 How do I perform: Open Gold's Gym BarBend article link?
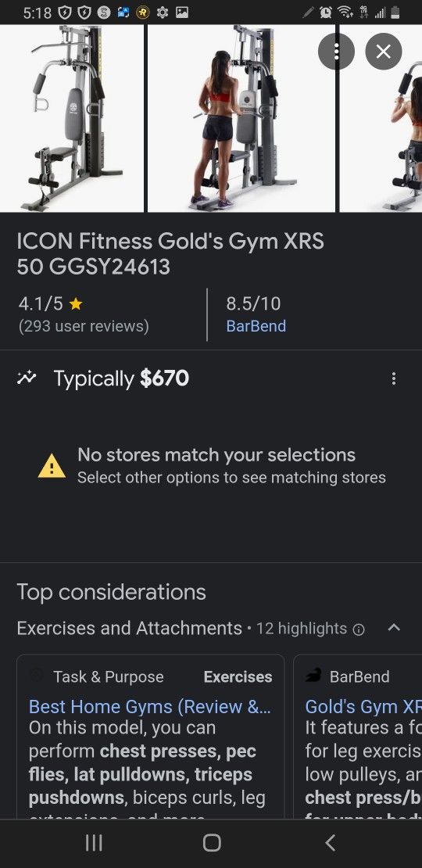click(x=363, y=706)
